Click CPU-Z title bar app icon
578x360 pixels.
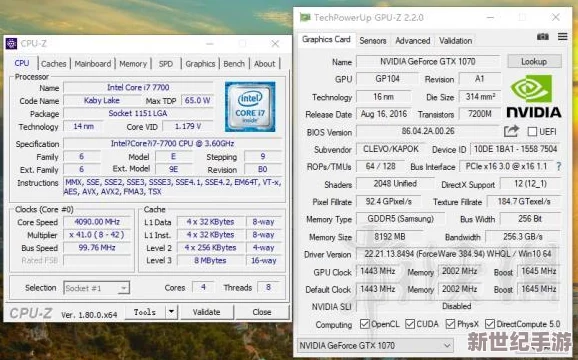tap(11, 43)
